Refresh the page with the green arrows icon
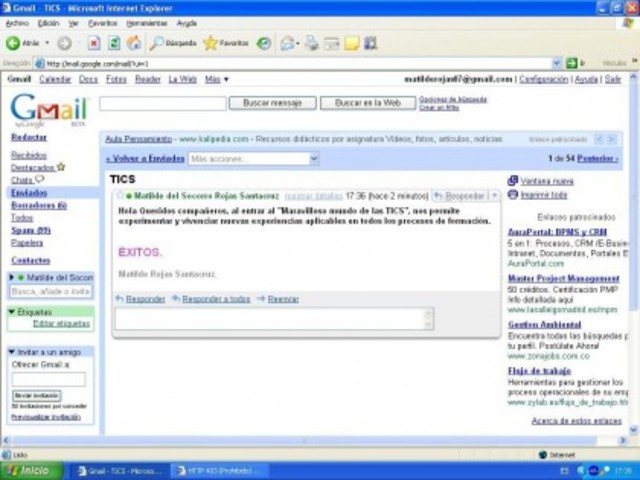Screen dimensions: 640x480 [x=114, y=43]
